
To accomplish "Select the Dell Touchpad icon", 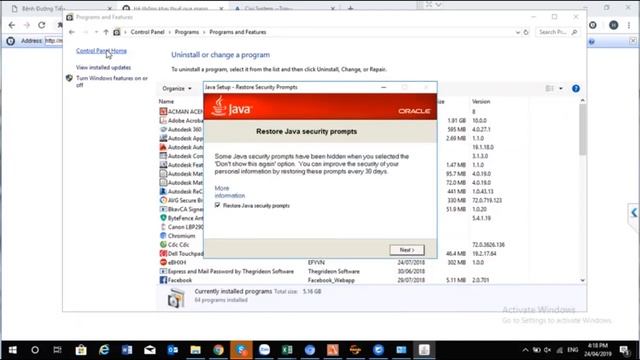I will [163, 253].
